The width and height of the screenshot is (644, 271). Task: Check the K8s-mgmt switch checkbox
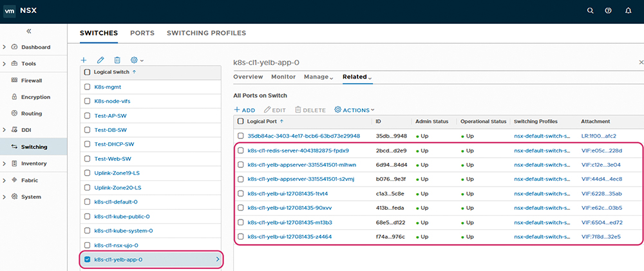[x=87, y=87]
